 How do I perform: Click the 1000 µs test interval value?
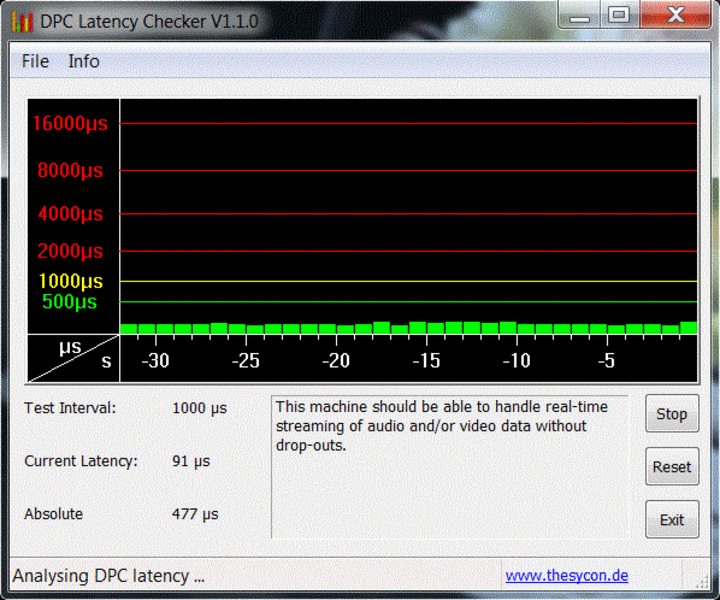point(199,408)
